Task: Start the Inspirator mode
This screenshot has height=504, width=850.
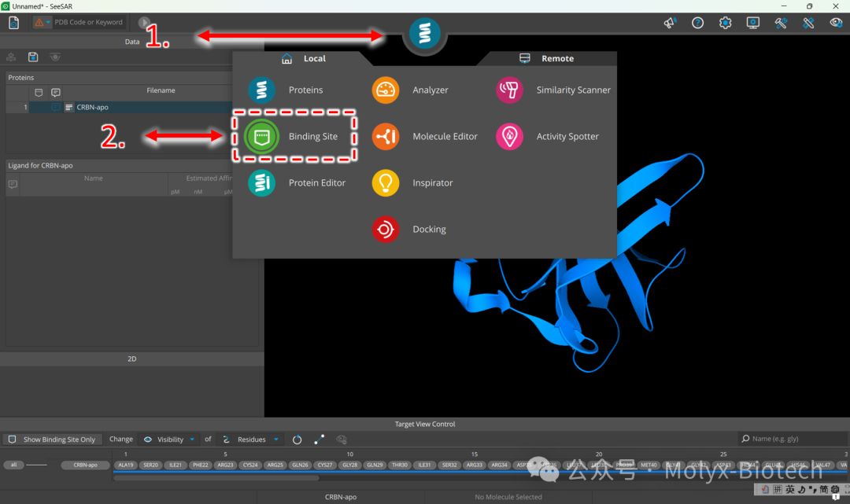Action: tap(412, 183)
